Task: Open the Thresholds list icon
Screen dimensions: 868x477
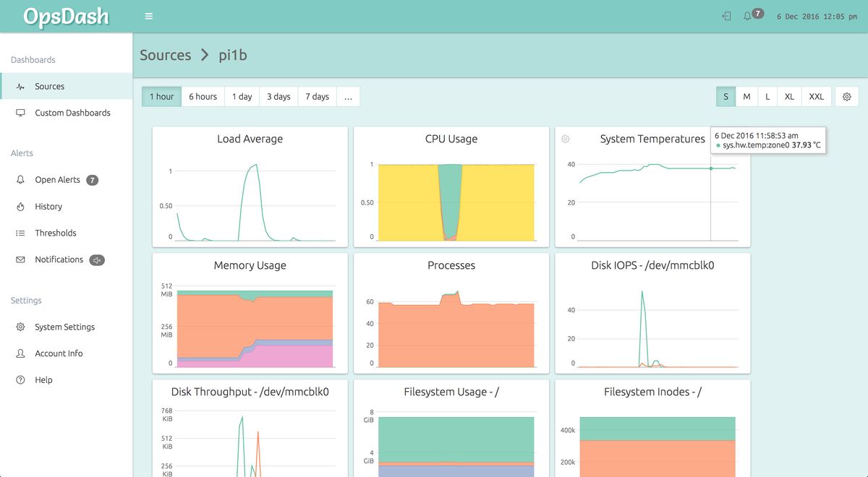Action: tap(20, 233)
